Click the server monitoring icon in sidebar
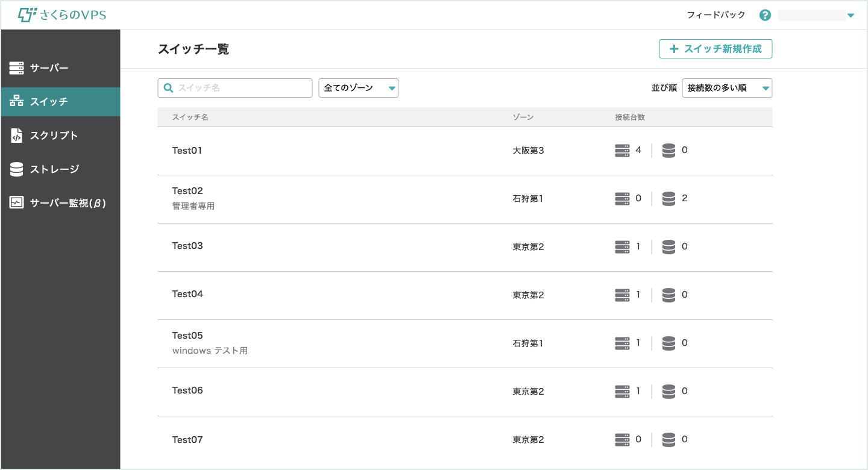868x470 pixels. point(16,203)
